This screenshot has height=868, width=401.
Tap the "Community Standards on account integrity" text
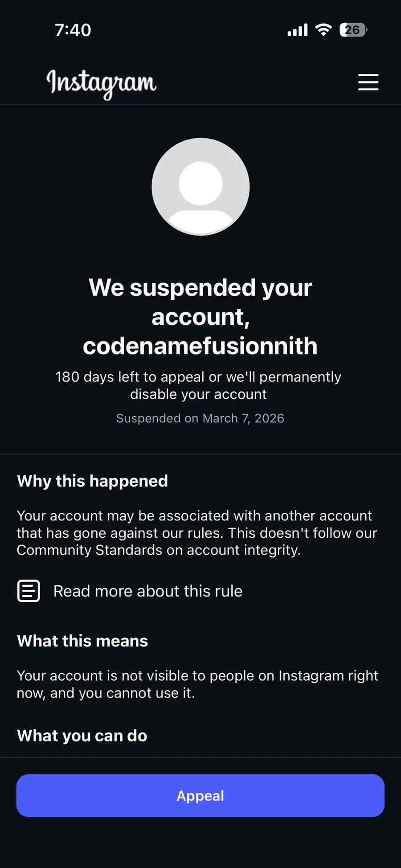[x=158, y=550]
